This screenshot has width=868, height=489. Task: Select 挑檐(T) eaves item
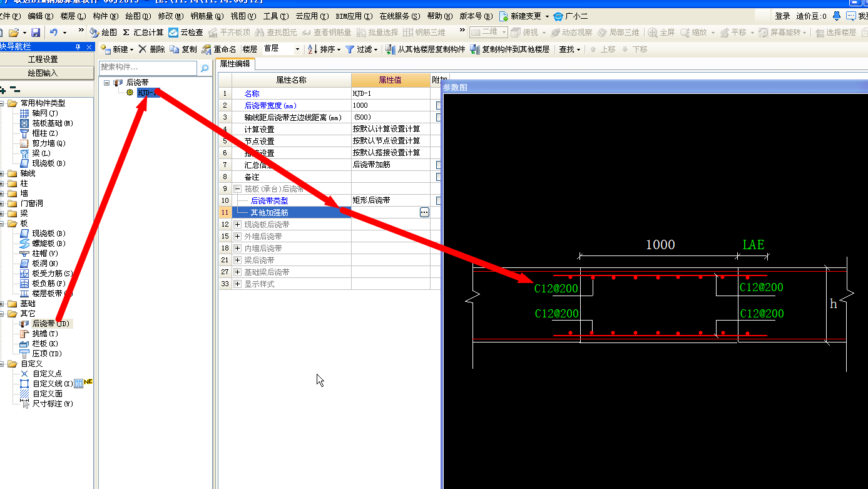pos(44,334)
